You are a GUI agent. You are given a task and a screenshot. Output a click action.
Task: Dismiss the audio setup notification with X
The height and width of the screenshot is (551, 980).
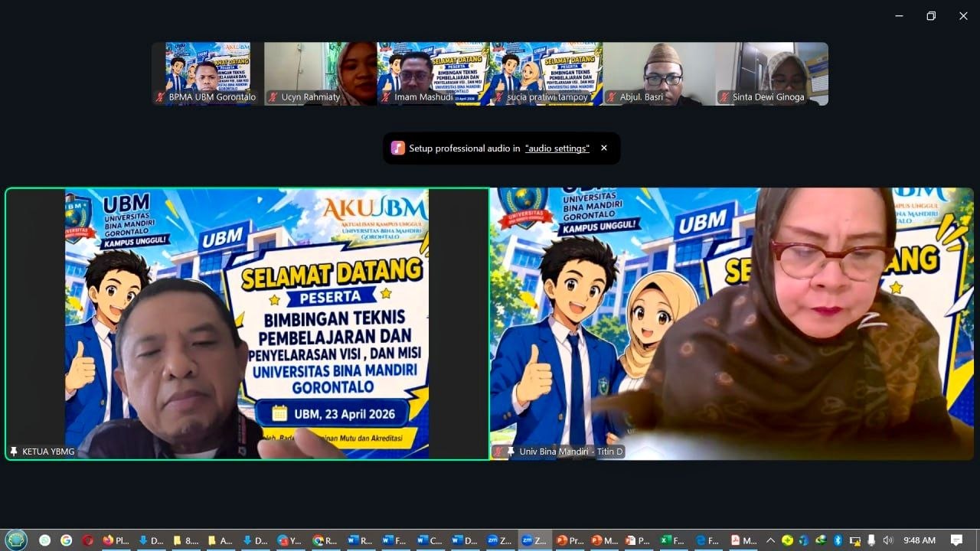click(x=604, y=148)
